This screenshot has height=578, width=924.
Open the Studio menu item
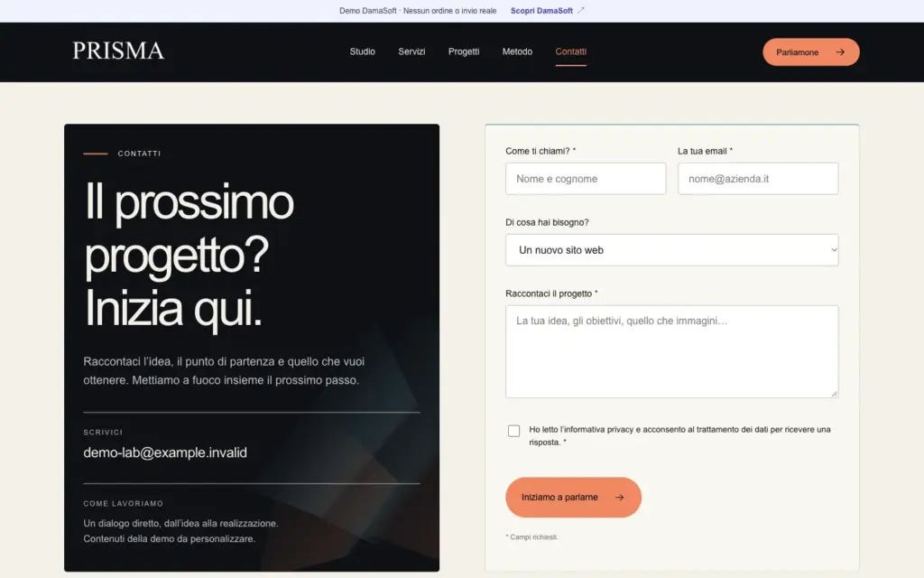click(362, 51)
